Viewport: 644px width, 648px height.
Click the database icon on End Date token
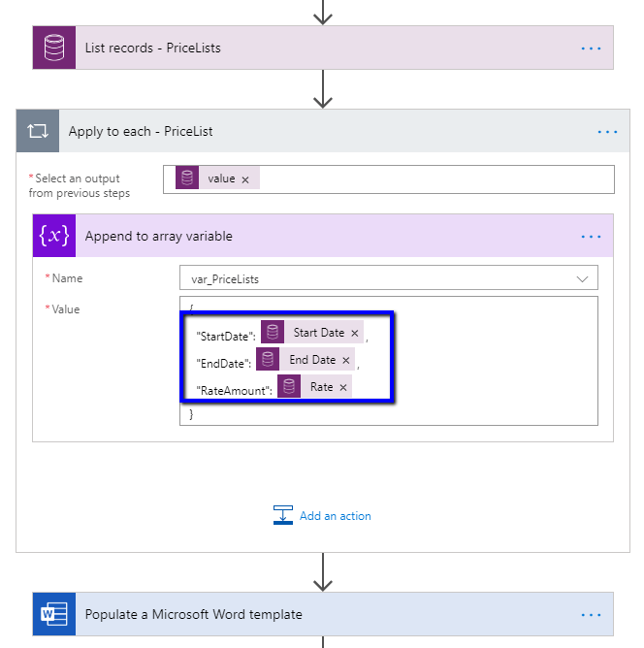[x=270, y=360]
